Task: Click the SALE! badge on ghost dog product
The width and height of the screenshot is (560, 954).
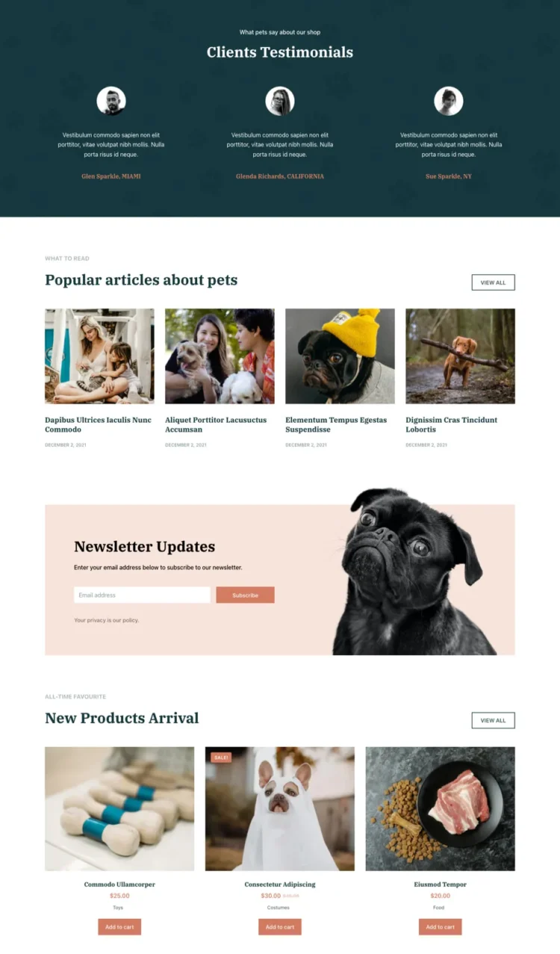Action: click(x=221, y=758)
